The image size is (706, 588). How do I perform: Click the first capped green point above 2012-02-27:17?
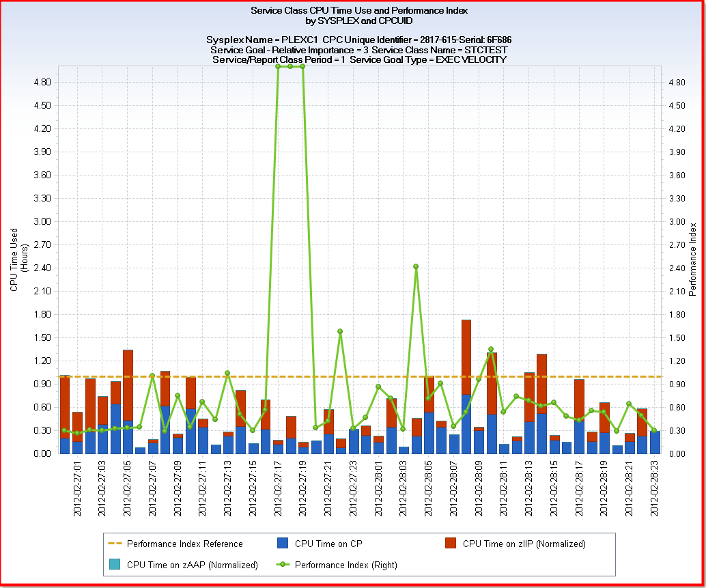(278, 66)
